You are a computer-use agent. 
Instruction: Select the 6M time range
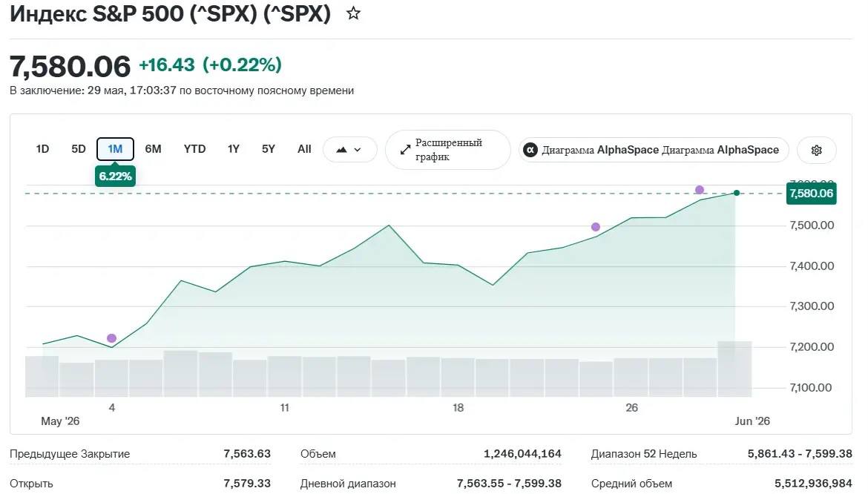click(x=153, y=149)
